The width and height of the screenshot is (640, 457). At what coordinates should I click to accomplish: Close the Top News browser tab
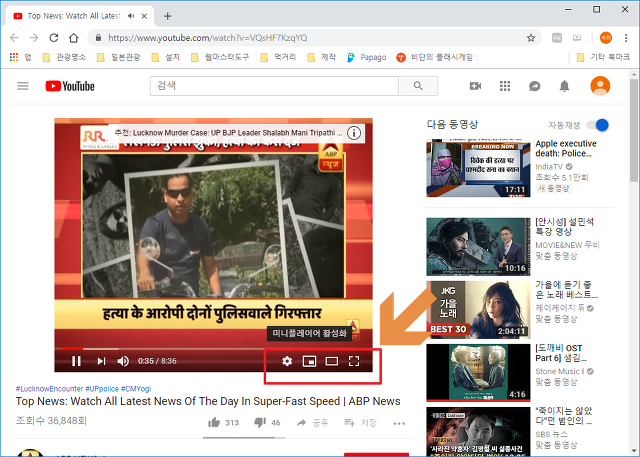pyautogui.click(x=144, y=16)
